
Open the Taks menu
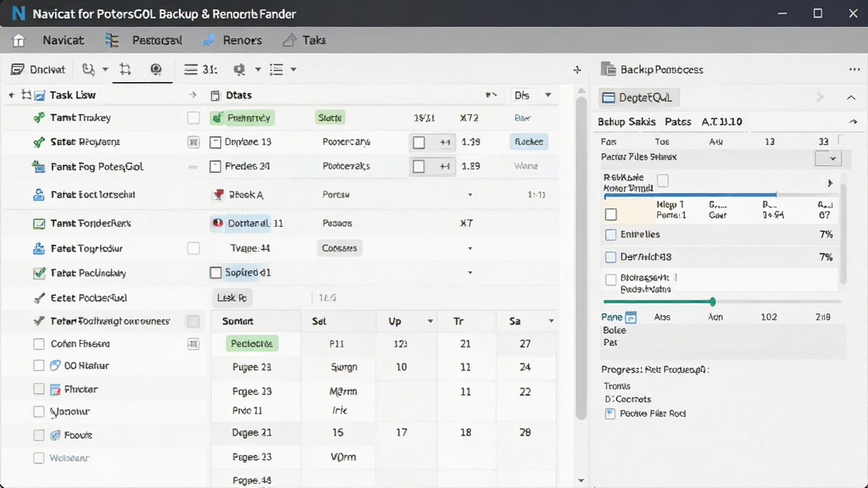(314, 41)
